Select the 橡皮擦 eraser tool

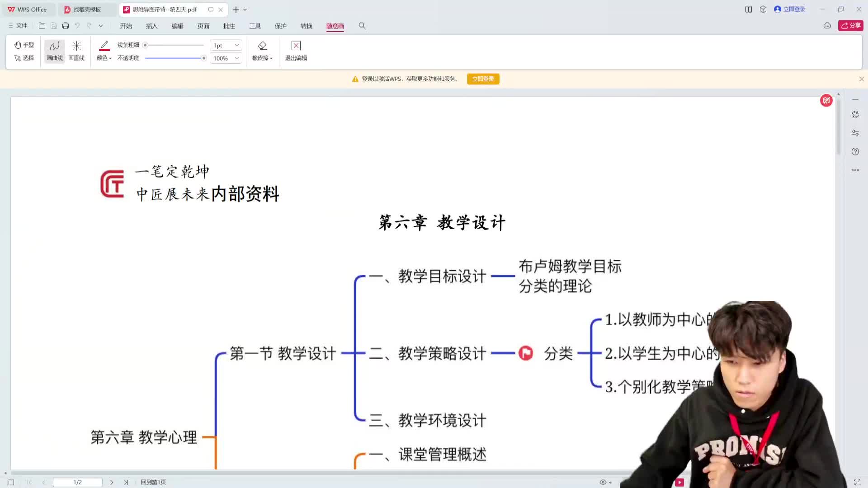point(262,51)
